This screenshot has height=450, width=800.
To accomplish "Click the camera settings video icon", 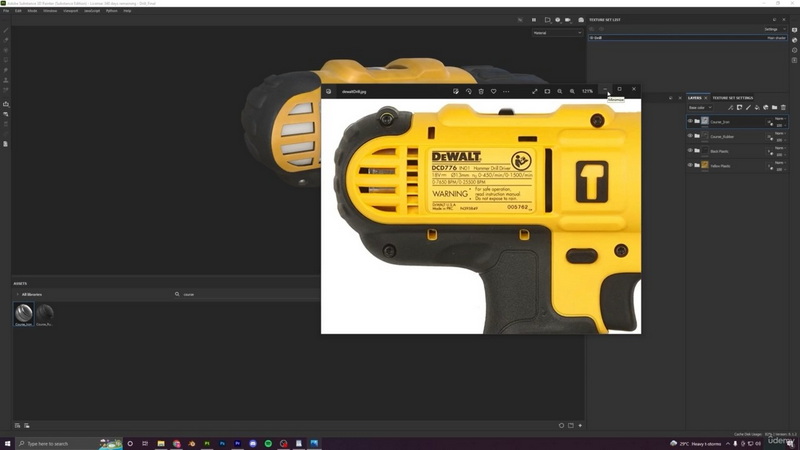I will click(568, 20).
